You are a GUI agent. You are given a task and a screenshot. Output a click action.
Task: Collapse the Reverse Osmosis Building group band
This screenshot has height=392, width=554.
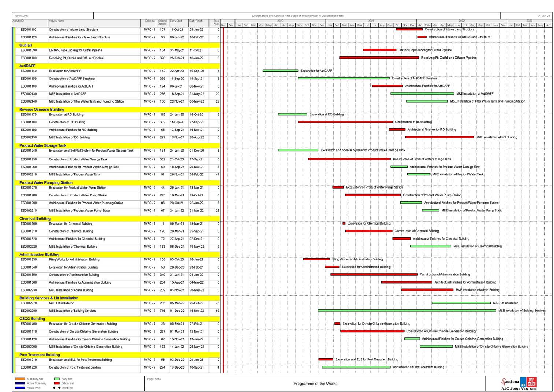(42, 109)
